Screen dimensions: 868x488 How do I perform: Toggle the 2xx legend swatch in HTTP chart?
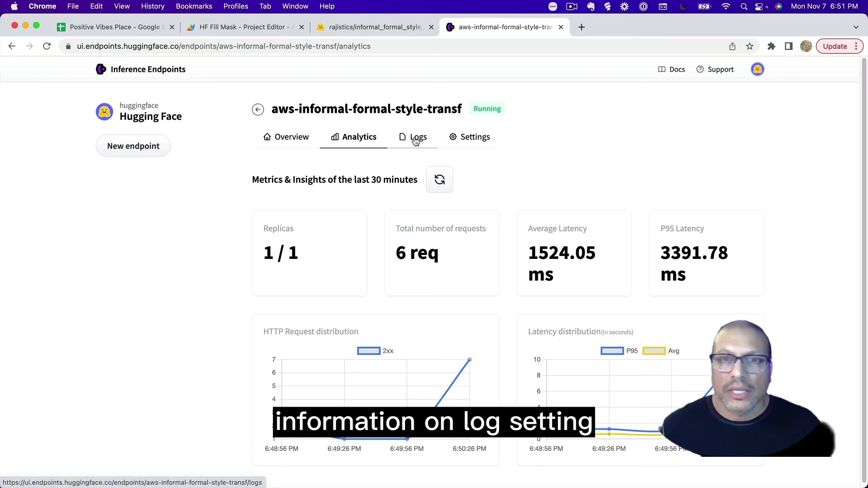(368, 351)
